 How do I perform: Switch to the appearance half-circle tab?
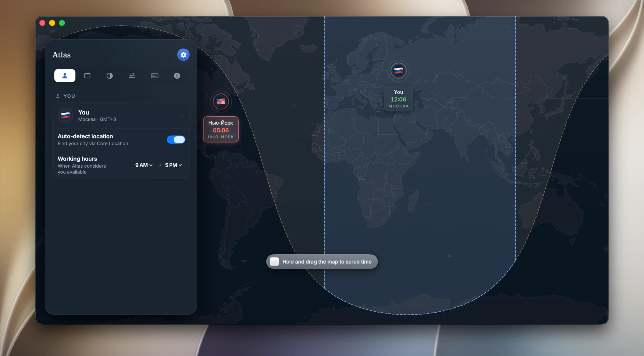[109, 76]
